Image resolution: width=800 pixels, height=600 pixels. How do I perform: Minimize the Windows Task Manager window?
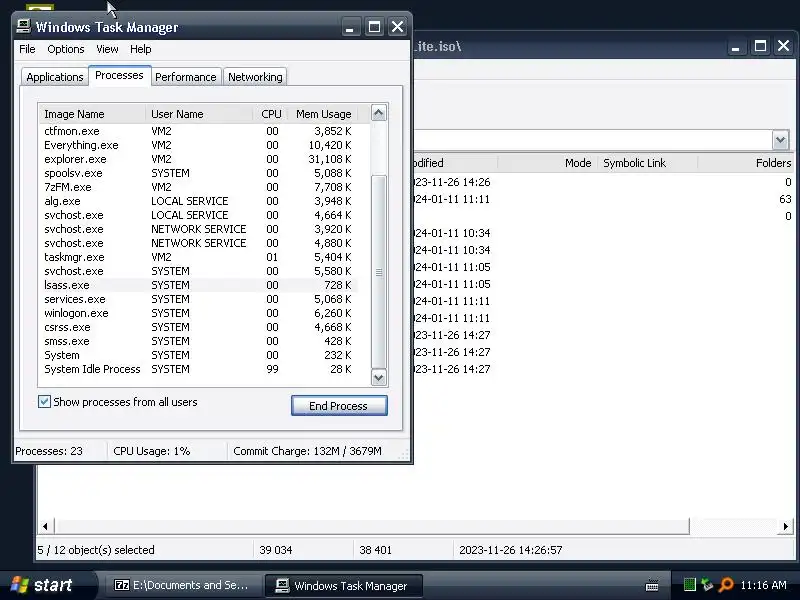[349, 27]
